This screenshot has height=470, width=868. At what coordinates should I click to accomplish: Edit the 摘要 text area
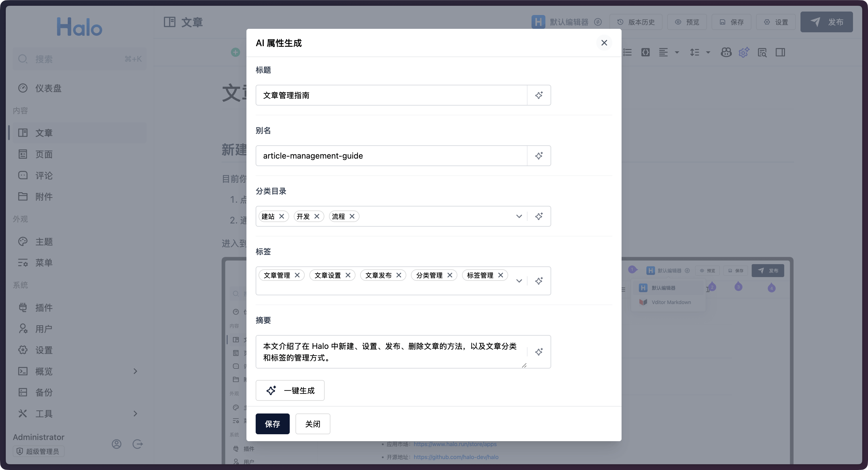pos(391,352)
